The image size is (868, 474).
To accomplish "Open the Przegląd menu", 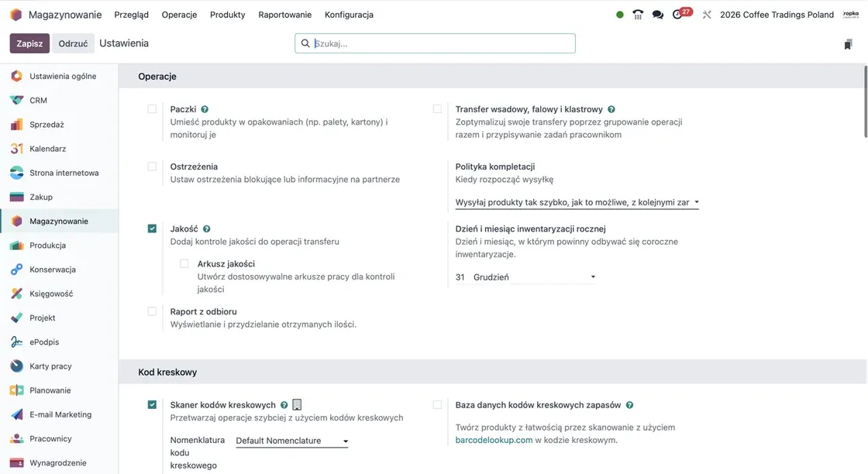I will click(131, 15).
